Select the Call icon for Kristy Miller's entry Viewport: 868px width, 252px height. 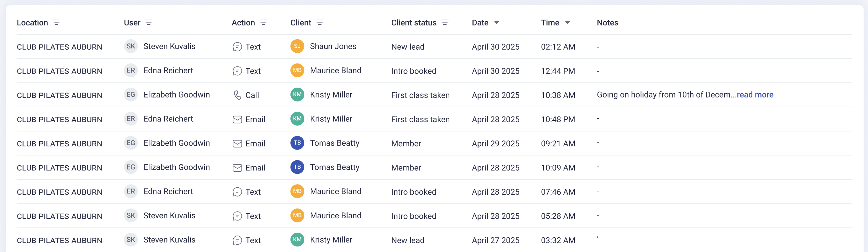(238, 95)
